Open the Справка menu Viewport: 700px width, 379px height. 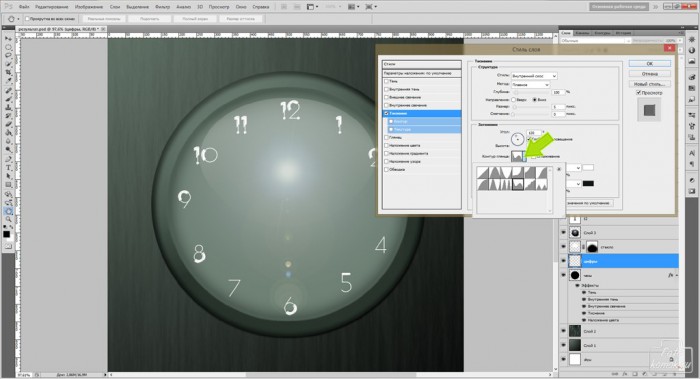click(260, 7)
